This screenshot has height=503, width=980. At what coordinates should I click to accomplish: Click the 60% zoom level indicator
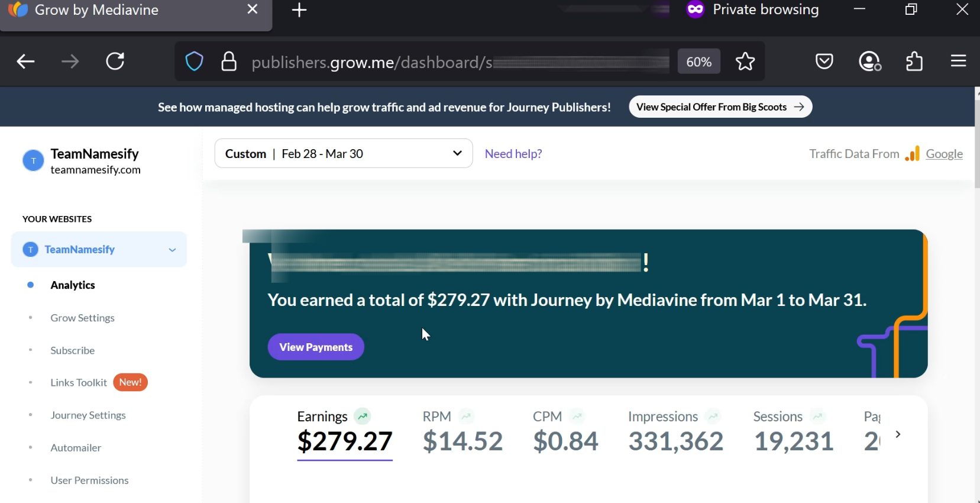pyautogui.click(x=698, y=62)
